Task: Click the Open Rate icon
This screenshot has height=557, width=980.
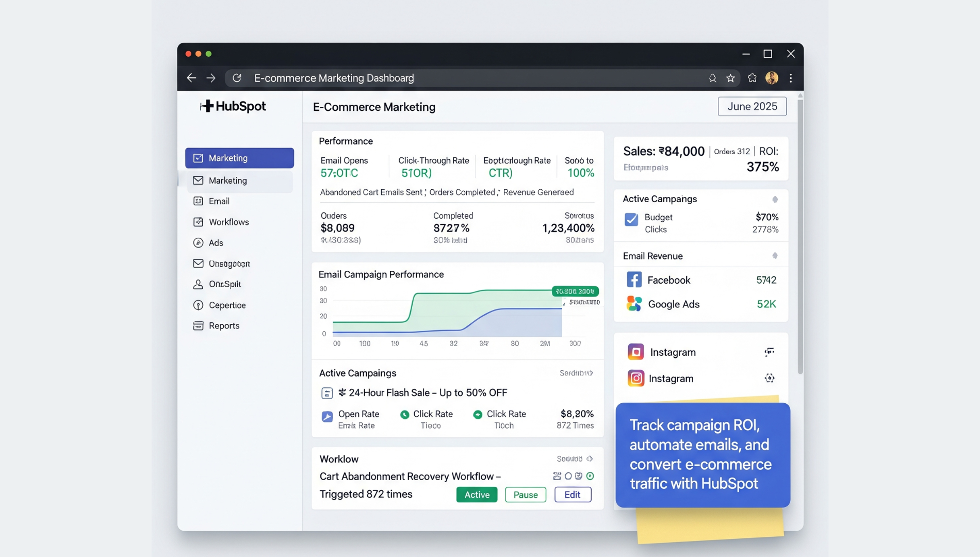Action: [x=327, y=417]
